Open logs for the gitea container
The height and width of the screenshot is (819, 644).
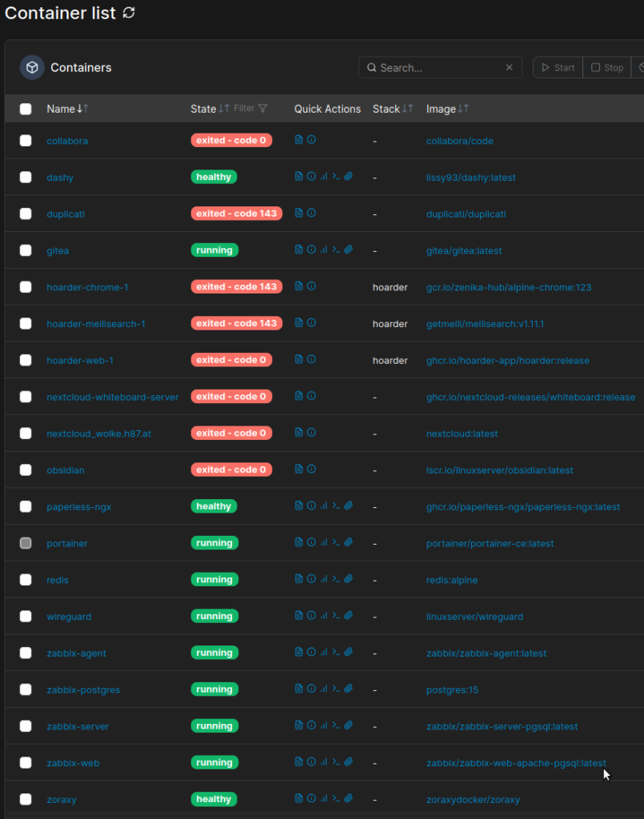pyautogui.click(x=298, y=250)
